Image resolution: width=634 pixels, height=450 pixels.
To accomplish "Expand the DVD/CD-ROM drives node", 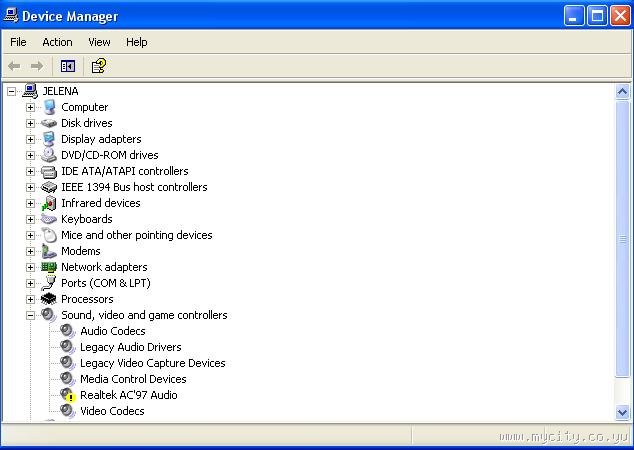I will click(30, 155).
